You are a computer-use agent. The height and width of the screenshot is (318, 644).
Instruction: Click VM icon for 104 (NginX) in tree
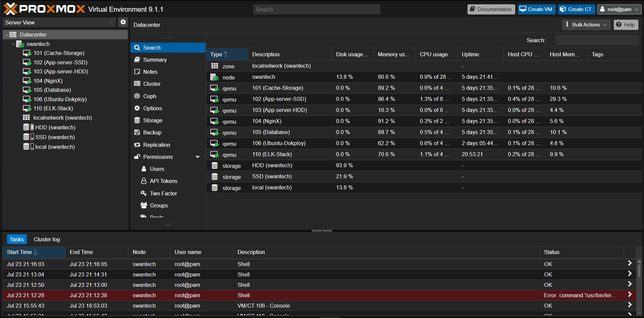point(27,81)
